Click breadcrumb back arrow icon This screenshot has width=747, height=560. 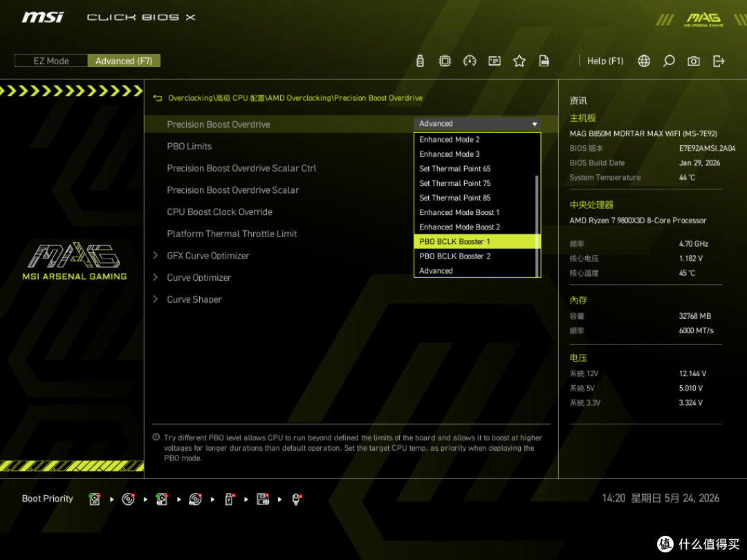tap(157, 98)
